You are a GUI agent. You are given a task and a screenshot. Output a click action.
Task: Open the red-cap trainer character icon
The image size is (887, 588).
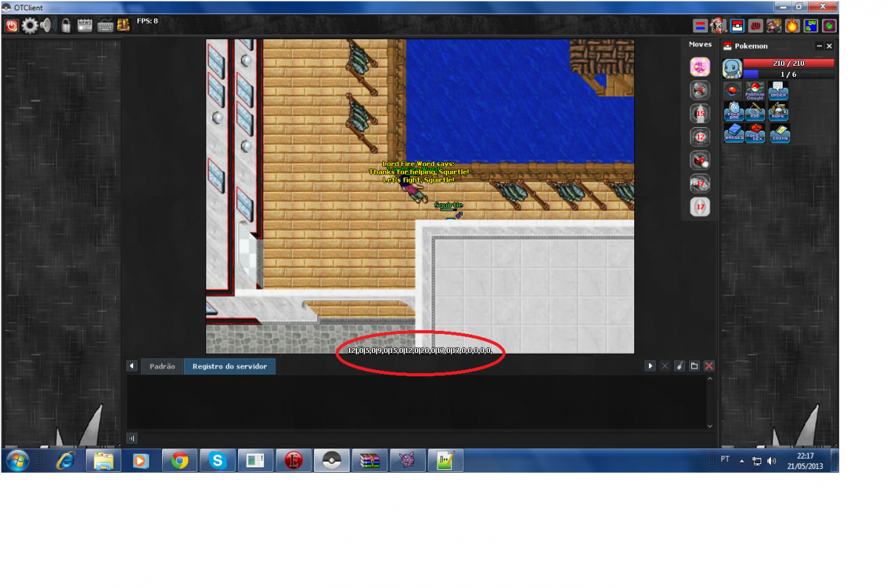(x=718, y=26)
